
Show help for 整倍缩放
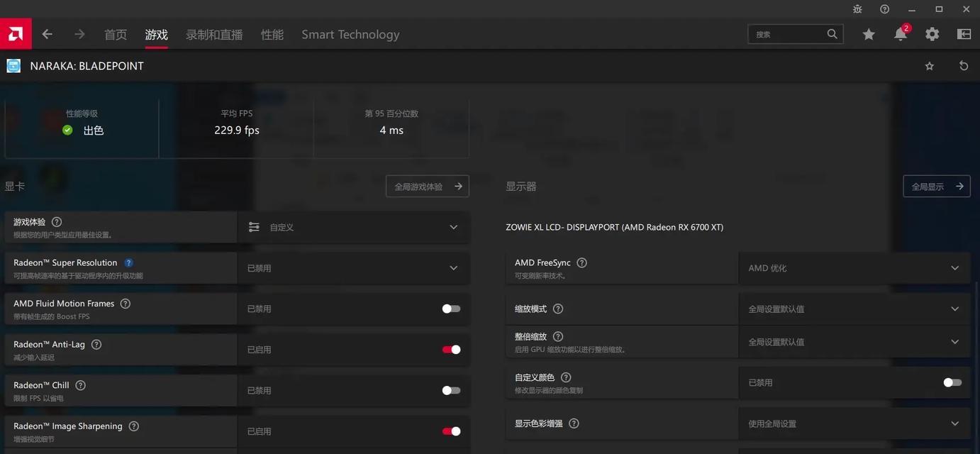(x=558, y=336)
